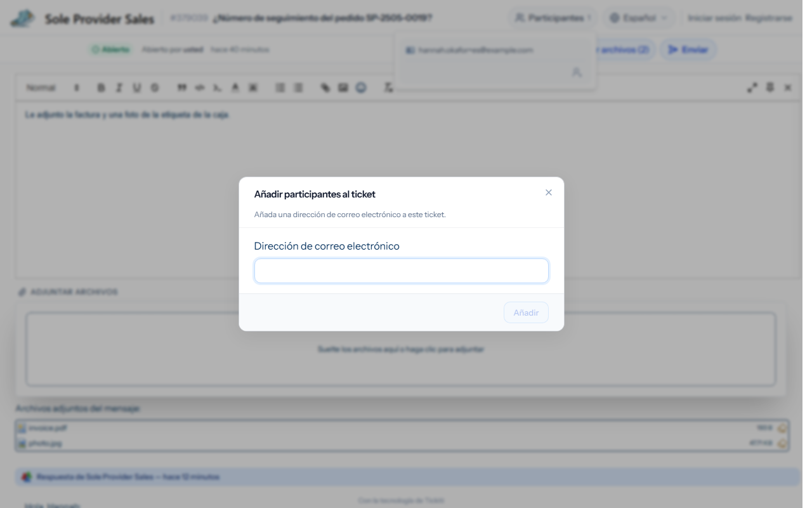Open the text color picker
Image resolution: width=812 pixels, height=508 pixels.
(x=235, y=88)
